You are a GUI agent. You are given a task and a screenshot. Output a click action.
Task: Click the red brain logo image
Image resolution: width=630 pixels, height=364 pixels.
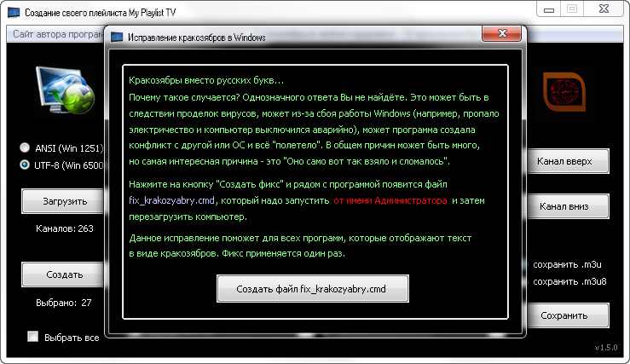click(x=565, y=91)
